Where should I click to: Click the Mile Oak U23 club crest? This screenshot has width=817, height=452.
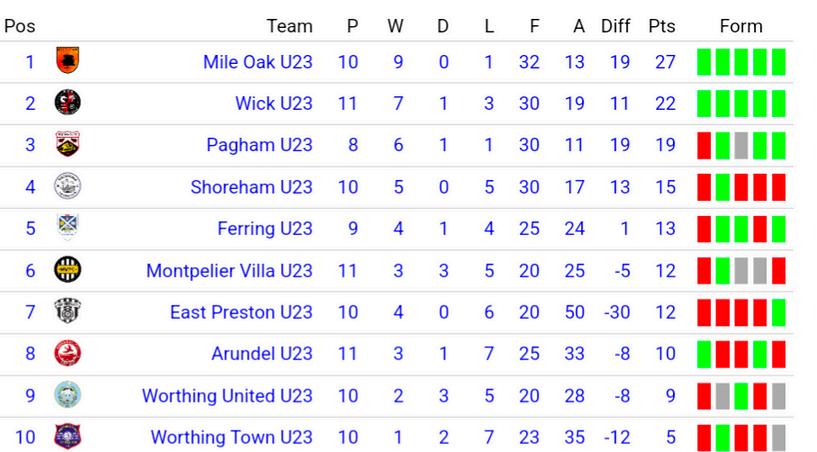point(67,60)
